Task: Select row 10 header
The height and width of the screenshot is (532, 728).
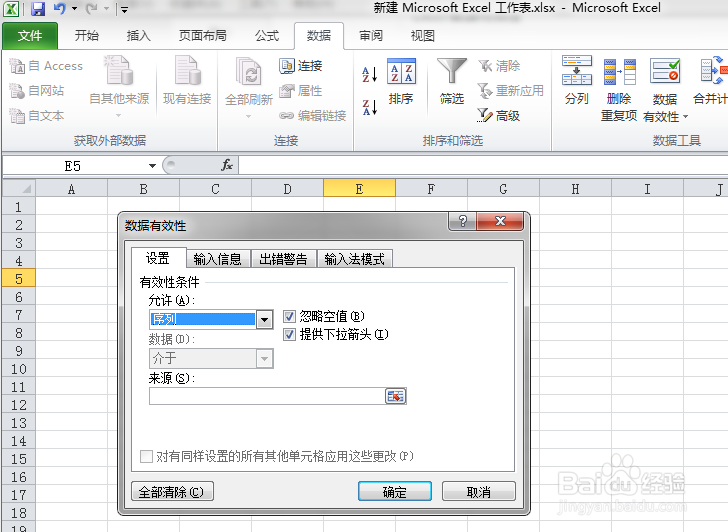Action: tap(19, 369)
